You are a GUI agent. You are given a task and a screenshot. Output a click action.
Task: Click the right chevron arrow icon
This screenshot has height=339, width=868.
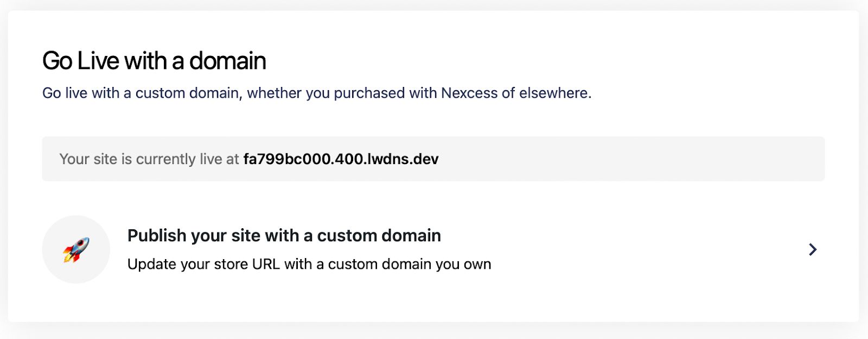(812, 249)
